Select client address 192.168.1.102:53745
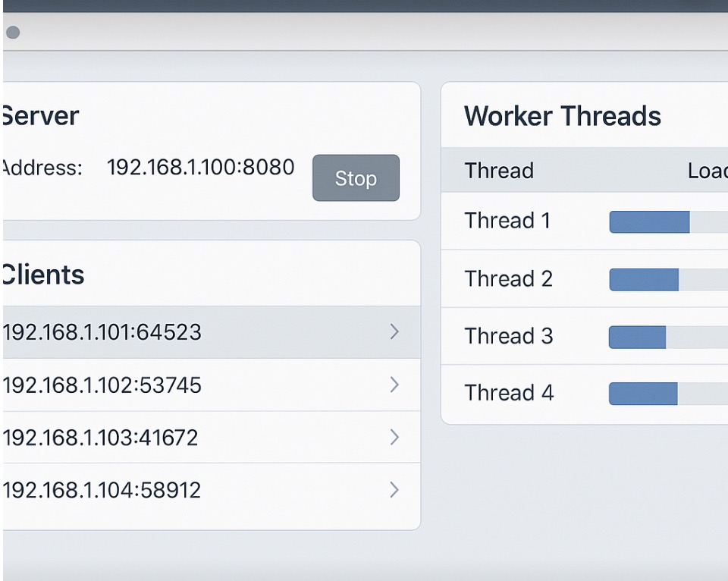The image size is (728, 581). (102, 385)
